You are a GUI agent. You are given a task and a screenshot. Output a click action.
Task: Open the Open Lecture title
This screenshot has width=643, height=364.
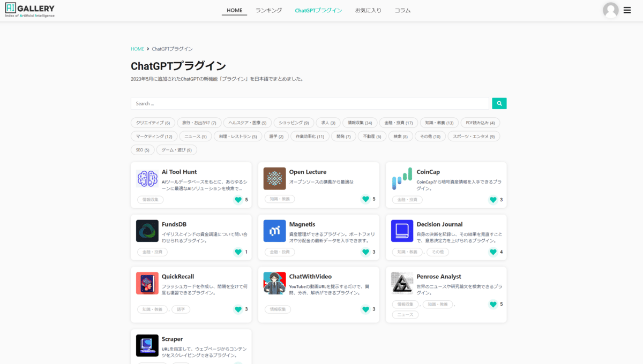(x=308, y=172)
